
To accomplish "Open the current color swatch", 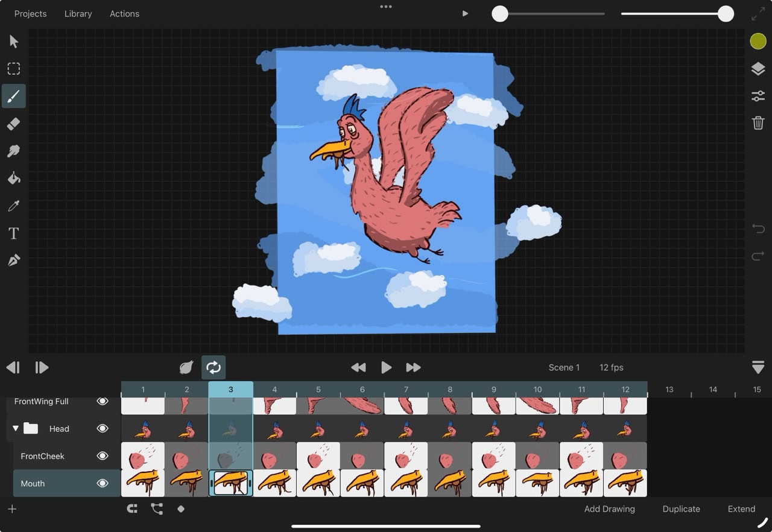I will (758, 42).
